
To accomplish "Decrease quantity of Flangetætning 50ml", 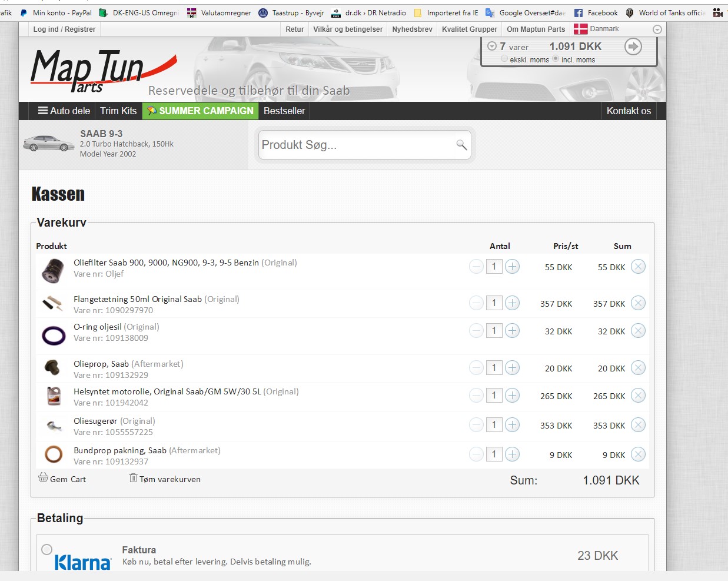I will 476,303.
